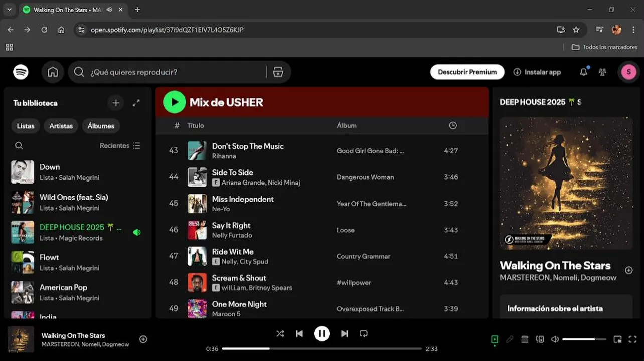Add Walking On The Stars to liked songs in side panel
Viewport: 644px width, 361px height.
pos(629,270)
